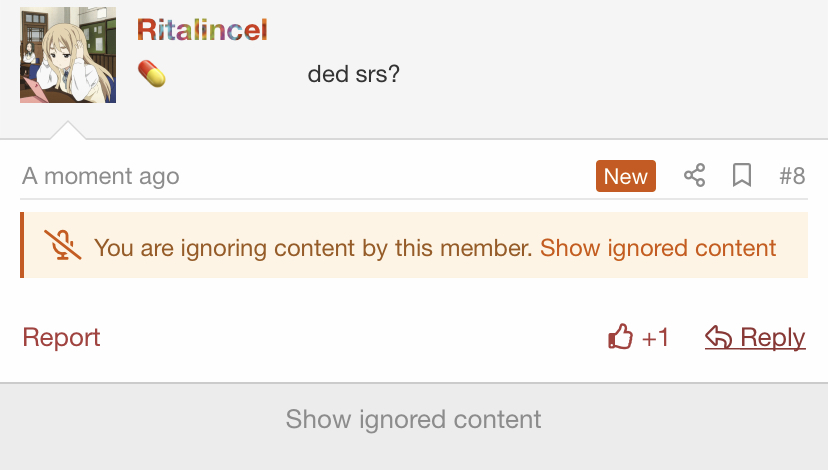Click the underlined Reply text
828x470 pixels.
773,337
